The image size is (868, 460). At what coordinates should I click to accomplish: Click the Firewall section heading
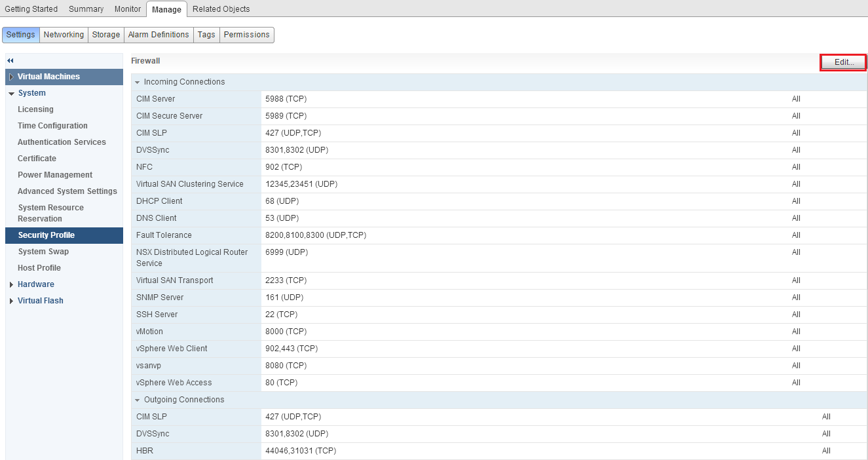[x=145, y=61]
